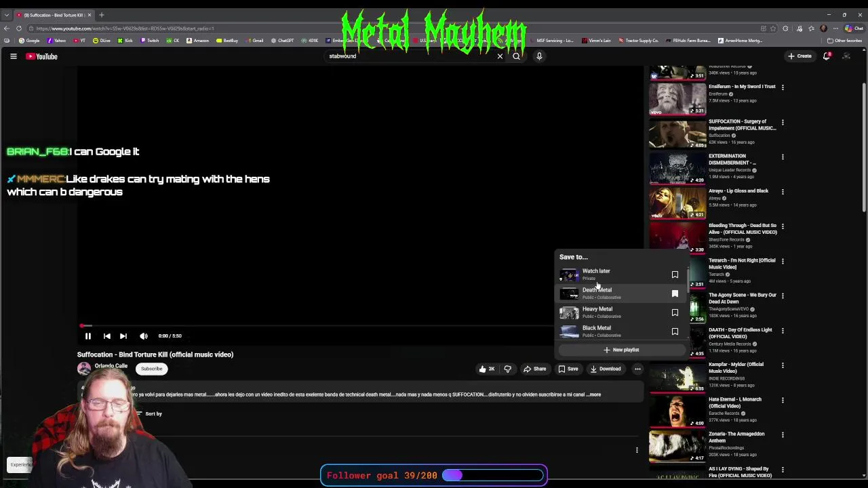This screenshot has height=488, width=868.
Task: Open the Amazon bookmark
Action: click(197, 41)
